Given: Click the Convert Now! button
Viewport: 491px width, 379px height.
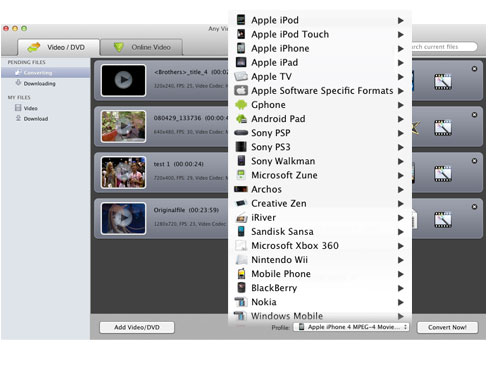Looking at the screenshot, I should click(x=447, y=327).
